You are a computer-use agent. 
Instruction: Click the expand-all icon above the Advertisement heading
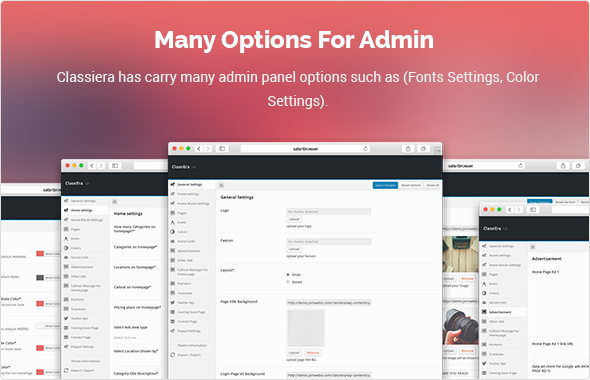point(532,247)
